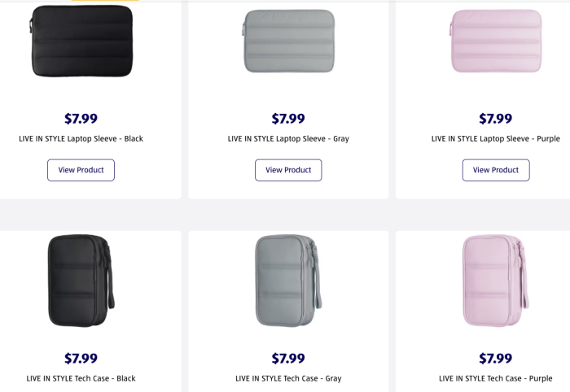570x392 pixels.
Task: Click the black tech case product image
Action: pyautogui.click(x=79, y=281)
